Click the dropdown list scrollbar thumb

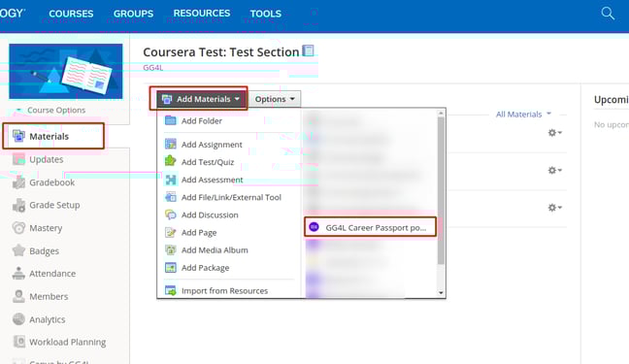click(x=441, y=190)
